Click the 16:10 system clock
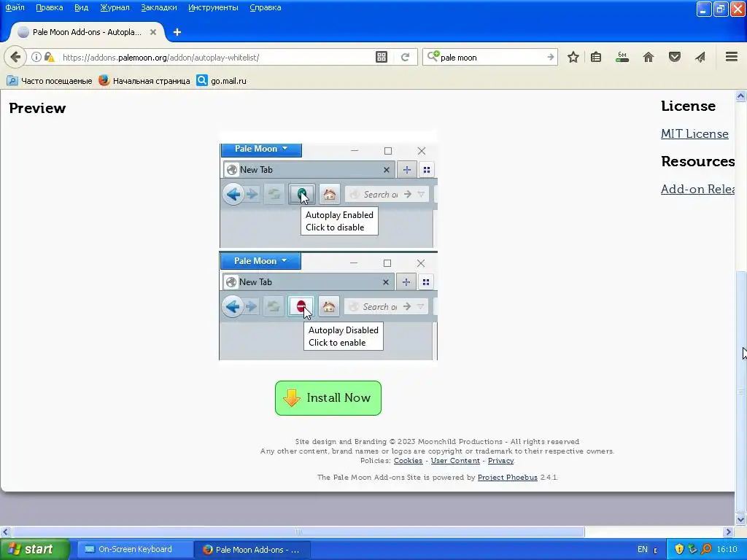This screenshot has height=560, width=747. [x=727, y=549]
